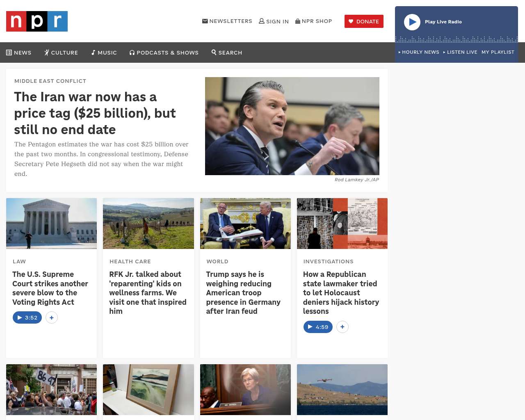Expand the Music menu
Viewport: 525px width, 420px height.
click(x=104, y=52)
